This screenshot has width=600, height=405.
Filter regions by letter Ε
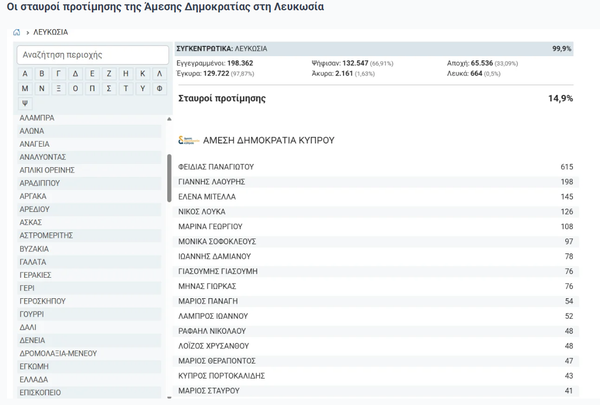pyautogui.click(x=92, y=73)
